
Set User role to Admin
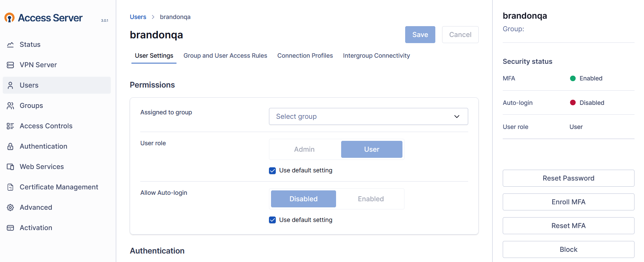tap(304, 149)
